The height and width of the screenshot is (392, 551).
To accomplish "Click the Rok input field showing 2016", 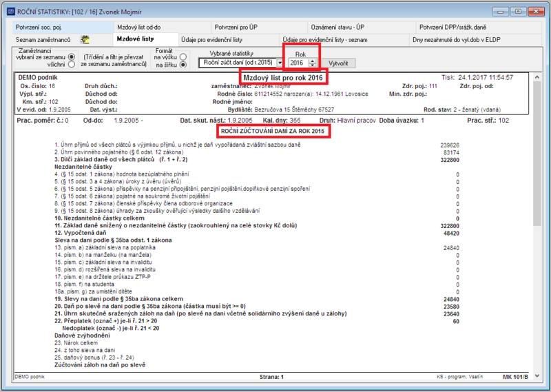I will click(x=299, y=63).
